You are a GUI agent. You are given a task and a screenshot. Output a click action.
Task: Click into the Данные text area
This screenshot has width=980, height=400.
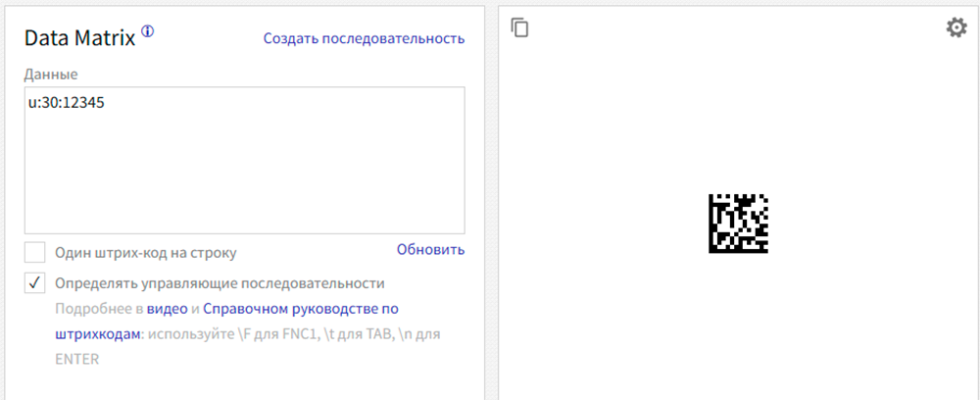(244, 160)
